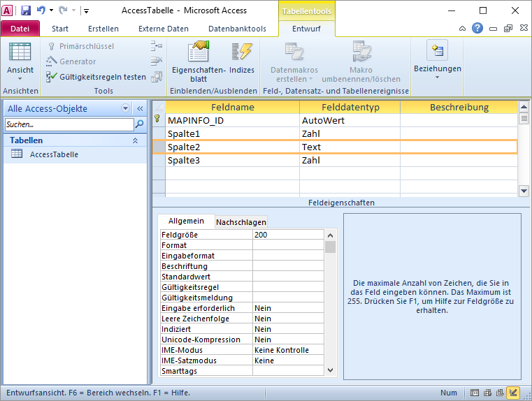
Task: Open the Datei tab
Action: tap(20, 29)
